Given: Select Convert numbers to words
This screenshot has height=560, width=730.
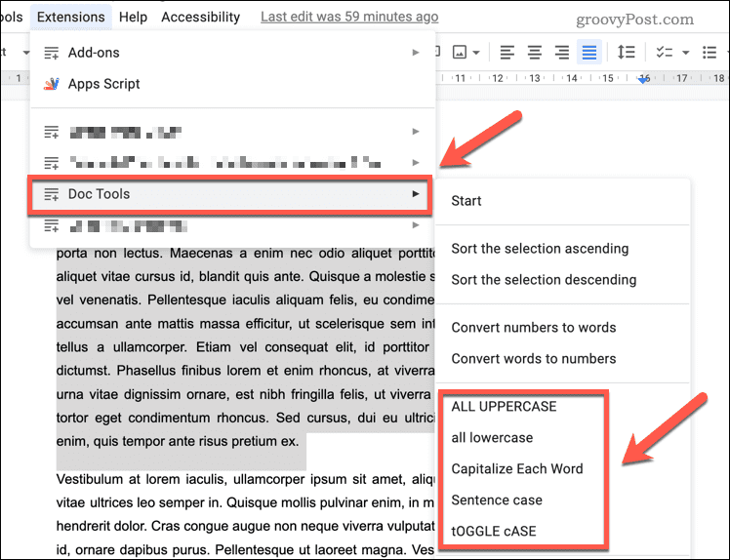Looking at the screenshot, I should (x=562, y=328).
